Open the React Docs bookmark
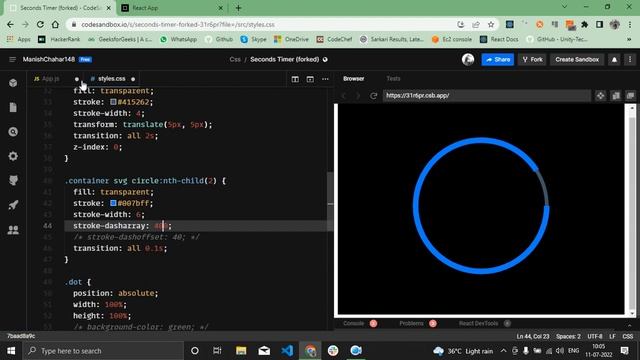640x360 pixels. (499, 39)
